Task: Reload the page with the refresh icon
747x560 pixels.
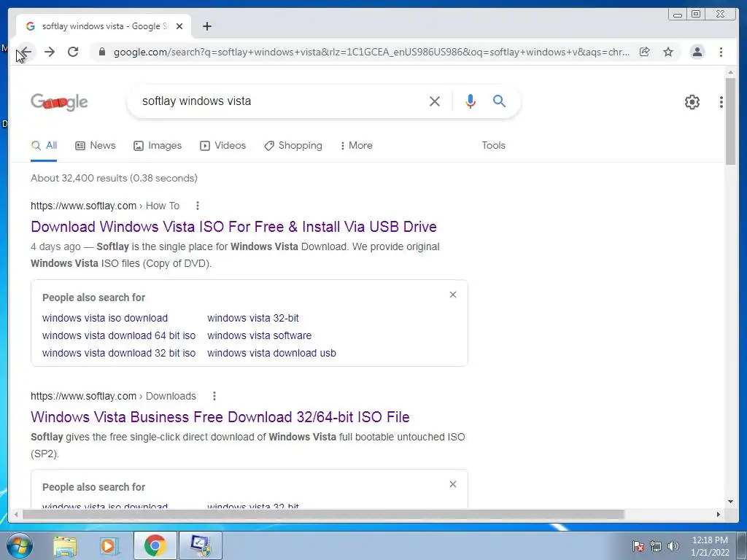Action: click(73, 52)
